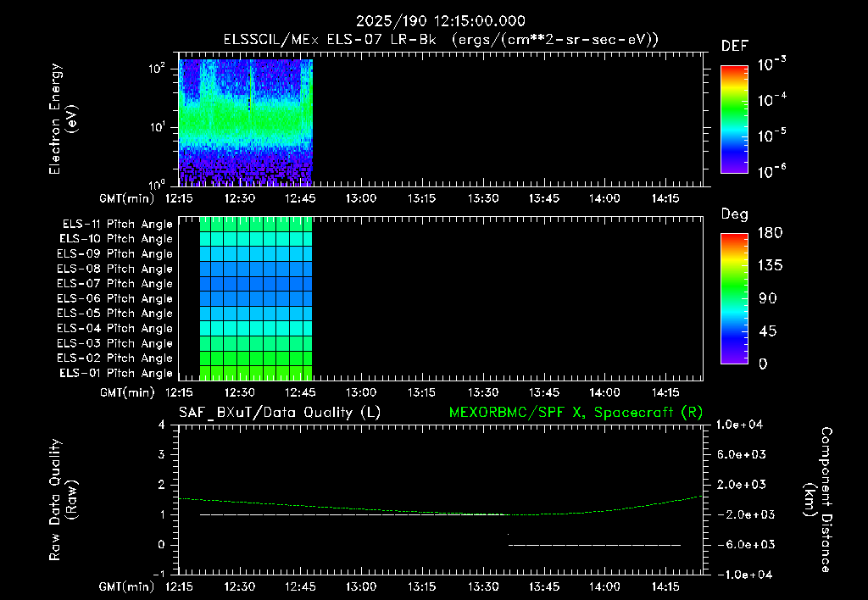Viewport: 868px width, 600px height.
Task: Click the 2.0e+03 right axis tick value
Action: tap(741, 484)
